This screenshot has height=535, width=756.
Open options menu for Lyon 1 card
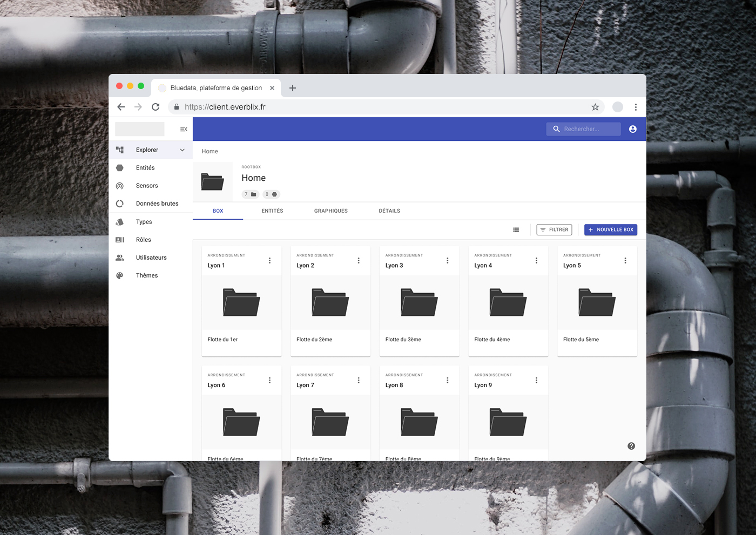269,261
